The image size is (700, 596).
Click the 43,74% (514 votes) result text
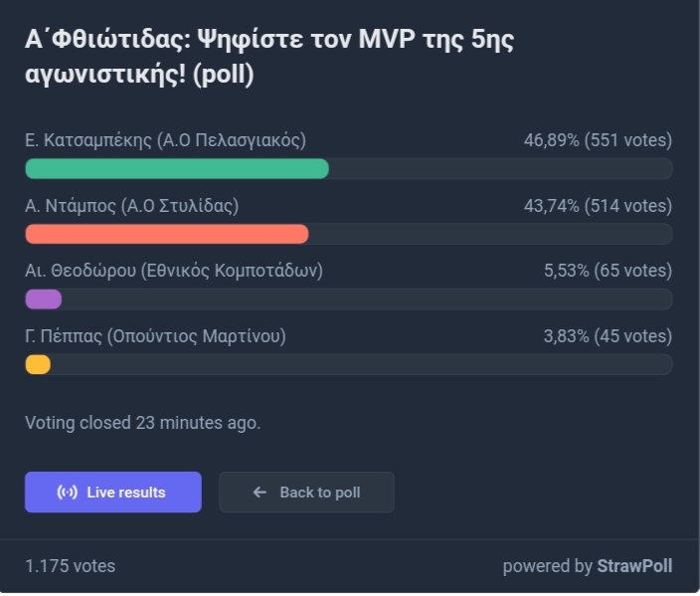click(598, 206)
